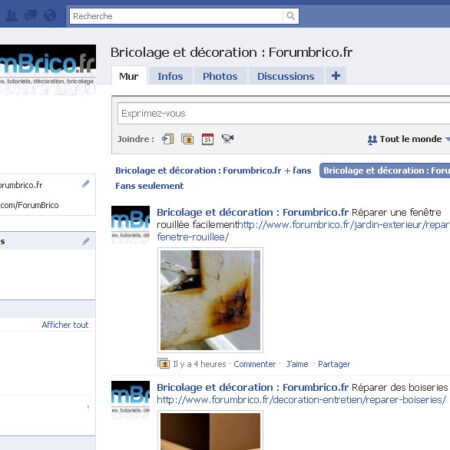Attach a video with camera icon

click(228, 138)
